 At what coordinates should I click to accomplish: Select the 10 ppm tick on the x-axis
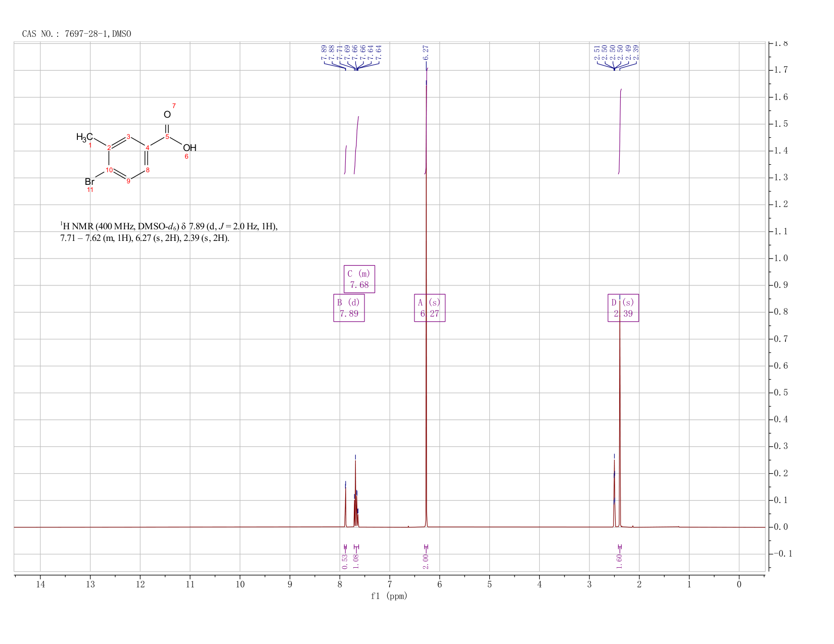coord(240,584)
